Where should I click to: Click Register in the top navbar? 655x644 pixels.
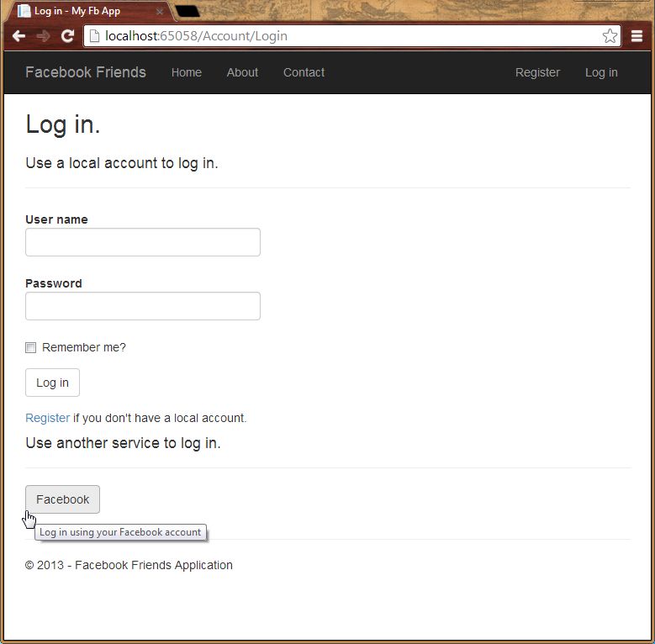pos(537,72)
